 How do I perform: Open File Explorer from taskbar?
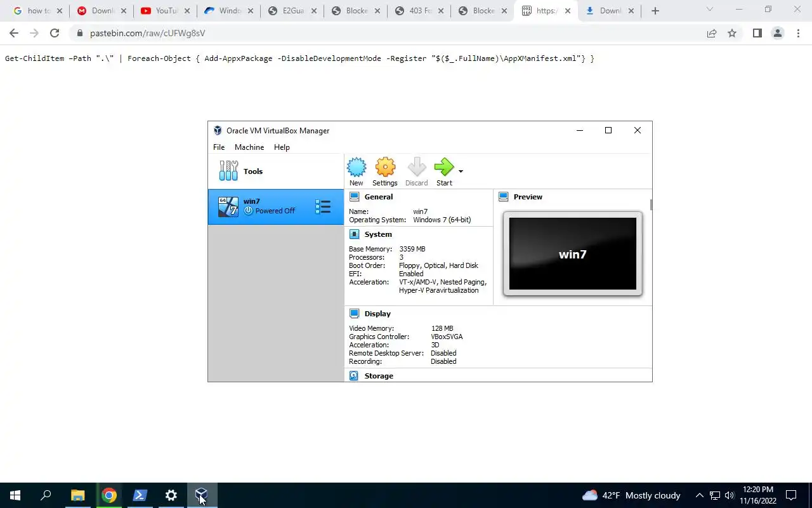tap(77, 495)
